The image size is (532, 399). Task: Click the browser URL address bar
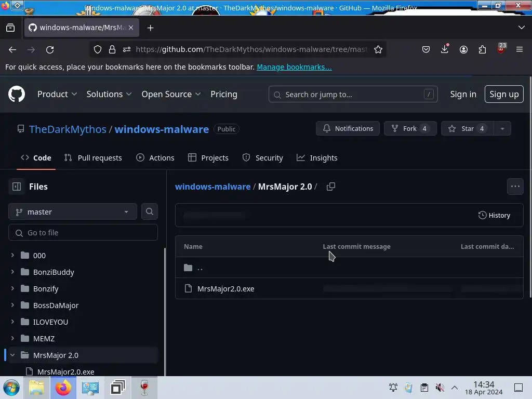[x=251, y=49]
